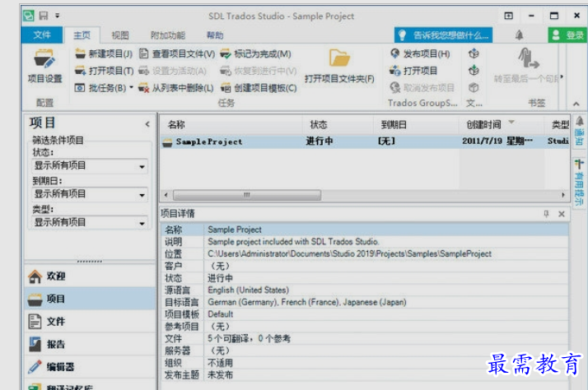
Task: Switch to View (视图) tab
Action: coord(120,35)
